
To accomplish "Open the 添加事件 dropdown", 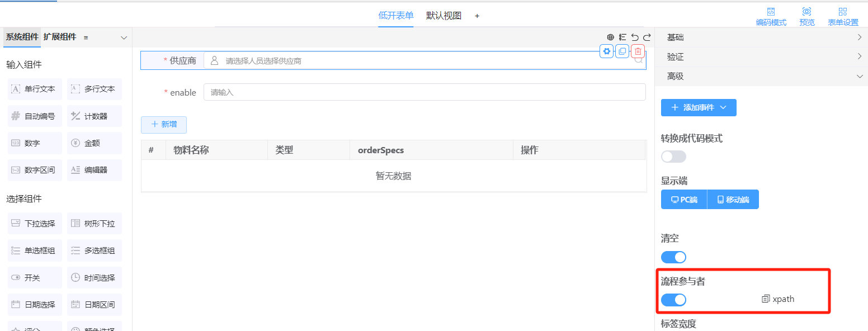I will 699,107.
